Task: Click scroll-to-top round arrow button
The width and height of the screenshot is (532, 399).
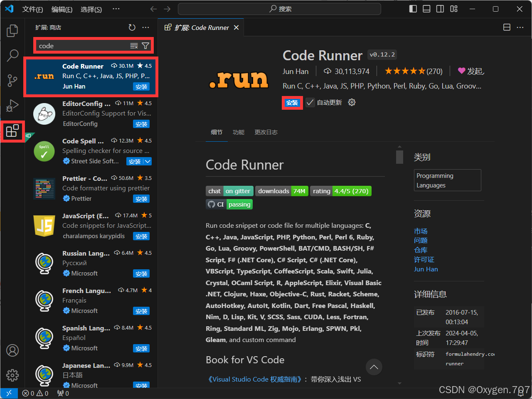Action: tap(374, 367)
